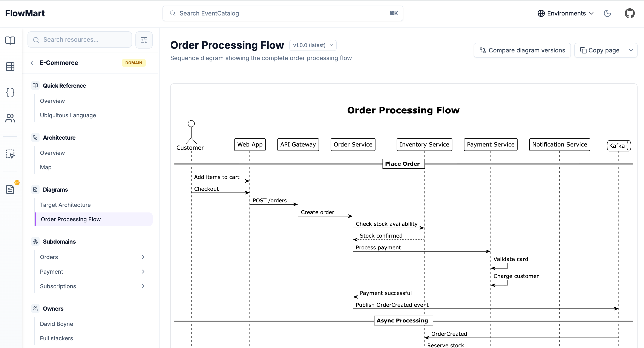This screenshot has width=644, height=348.
Task: Click the back arrow beside E-Commerce
Action: pos(32,63)
